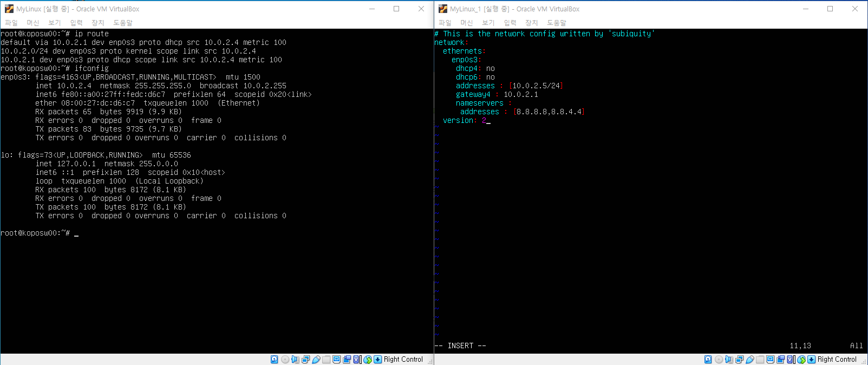Click audio indicator in MyLinux status bar
The image size is (868, 365).
pyautogui.click(x=295, y=359)
